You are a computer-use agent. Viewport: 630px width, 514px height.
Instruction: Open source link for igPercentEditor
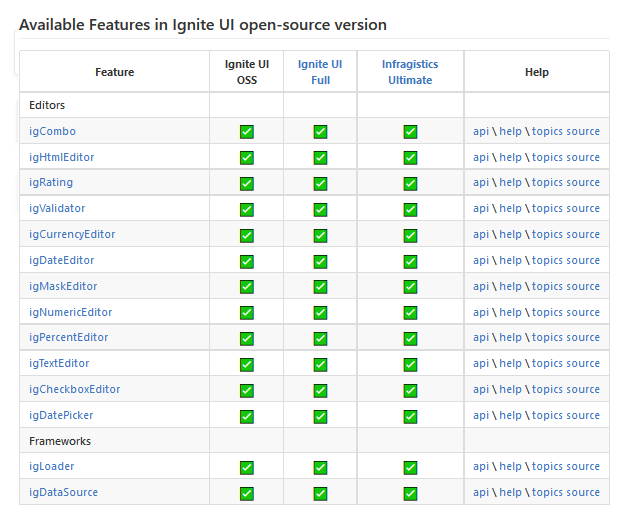(583, 337)
